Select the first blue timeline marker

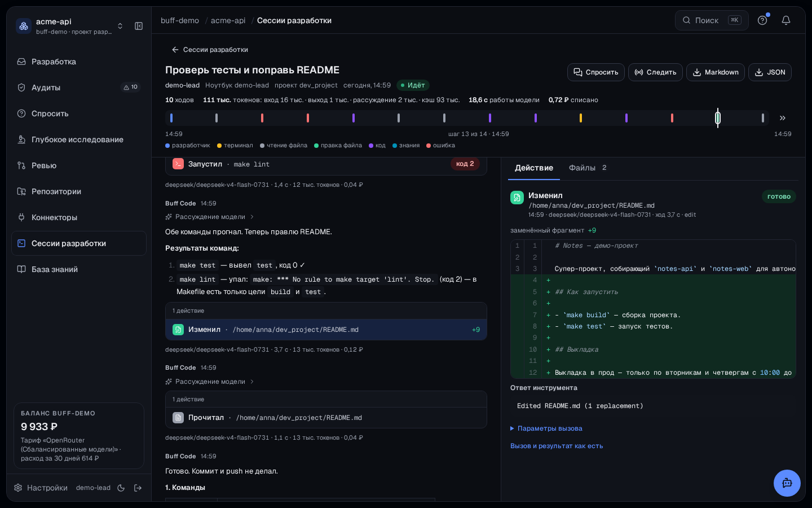[171, 118]
